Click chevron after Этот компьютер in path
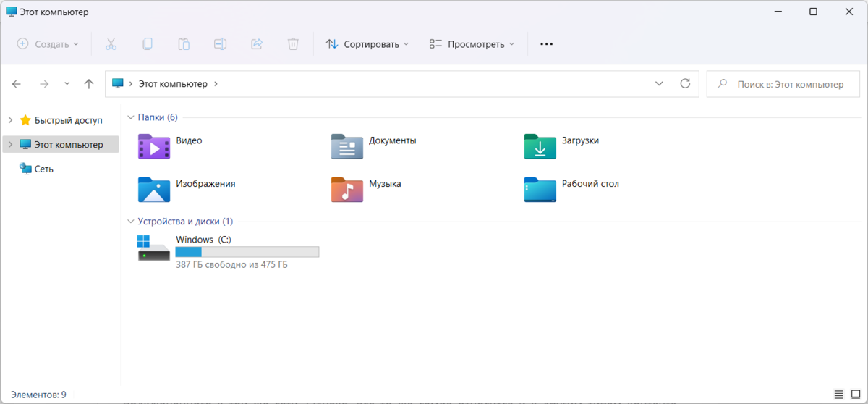 click(x=216, y=84)
